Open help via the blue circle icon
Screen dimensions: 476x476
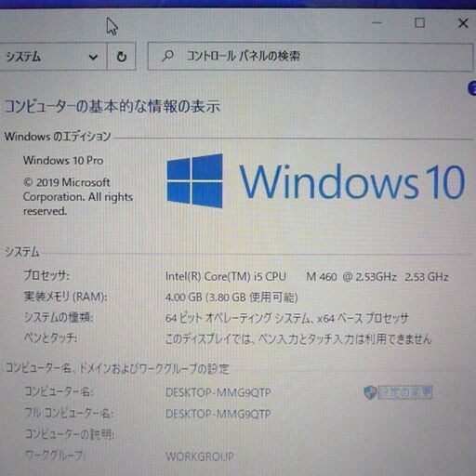472,89
